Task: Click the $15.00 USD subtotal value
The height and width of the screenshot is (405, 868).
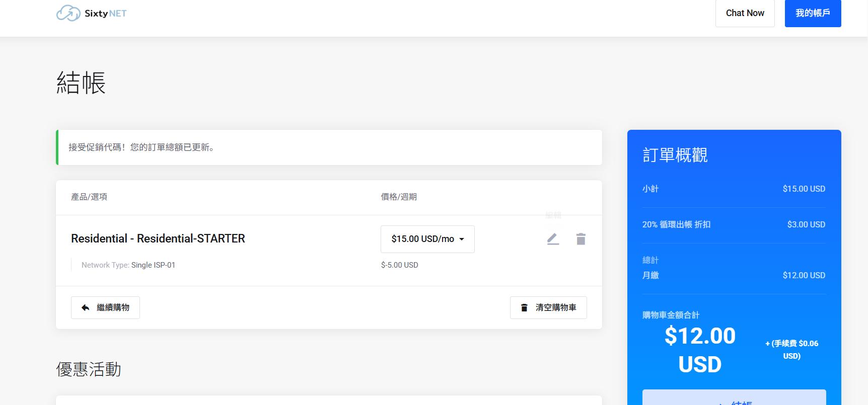Action: (804, 189)
